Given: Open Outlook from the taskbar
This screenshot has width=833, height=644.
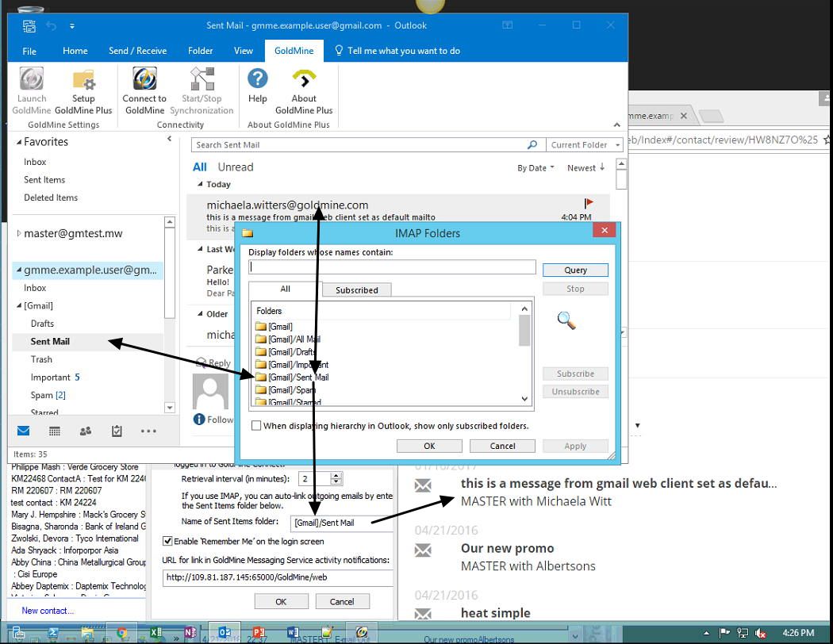Looking at the screenshot, I should pyautogui.click(x=225, y=633).
